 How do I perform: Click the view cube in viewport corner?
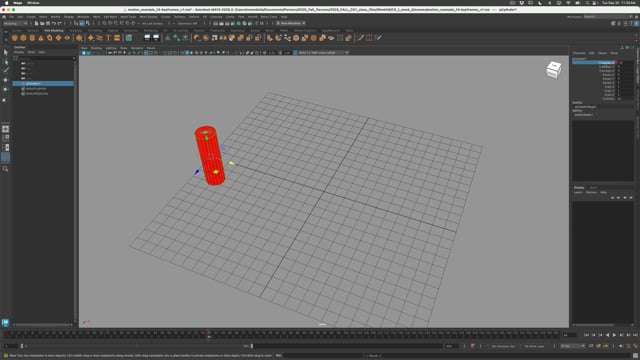553,70
